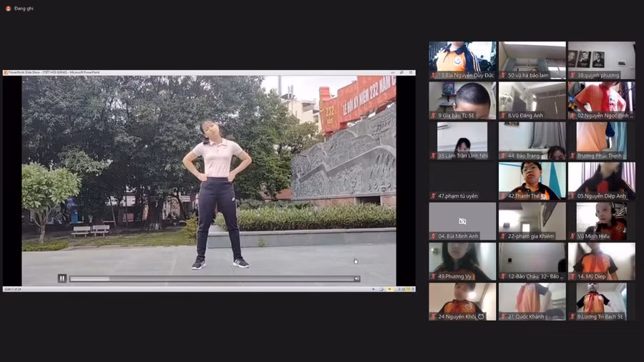Screen dimensions: 644x362
Task: Pause the slideshow video playback
Action: coord(62,278)
